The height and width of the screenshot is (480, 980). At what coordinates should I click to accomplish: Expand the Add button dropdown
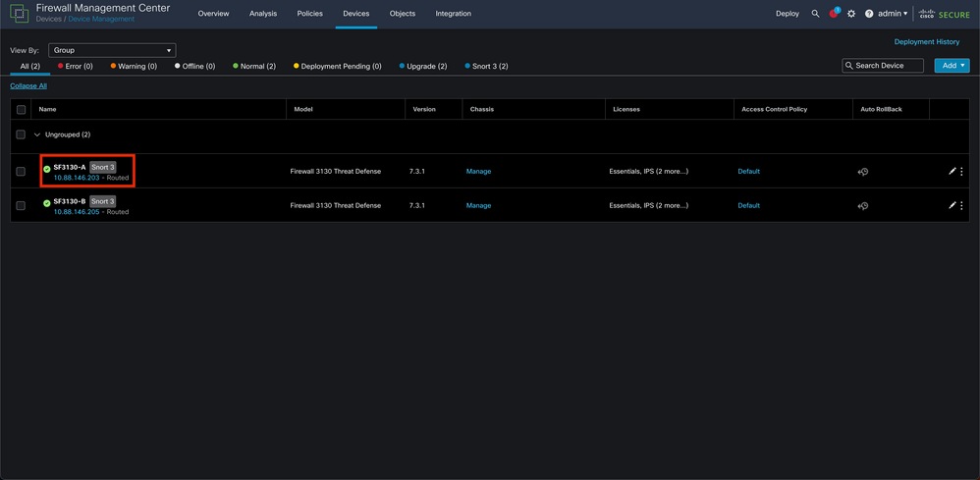coord(952,66)
